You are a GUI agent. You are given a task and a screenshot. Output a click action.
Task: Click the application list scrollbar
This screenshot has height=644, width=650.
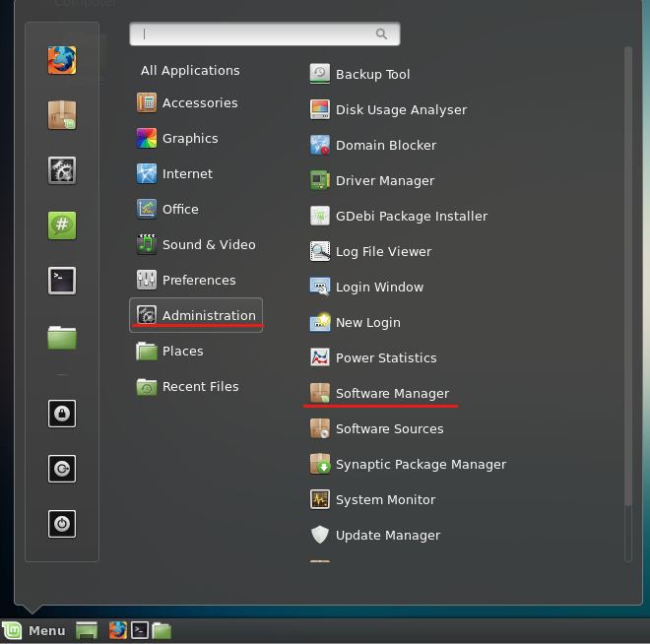pyautogui.click(x=628, y=276)
